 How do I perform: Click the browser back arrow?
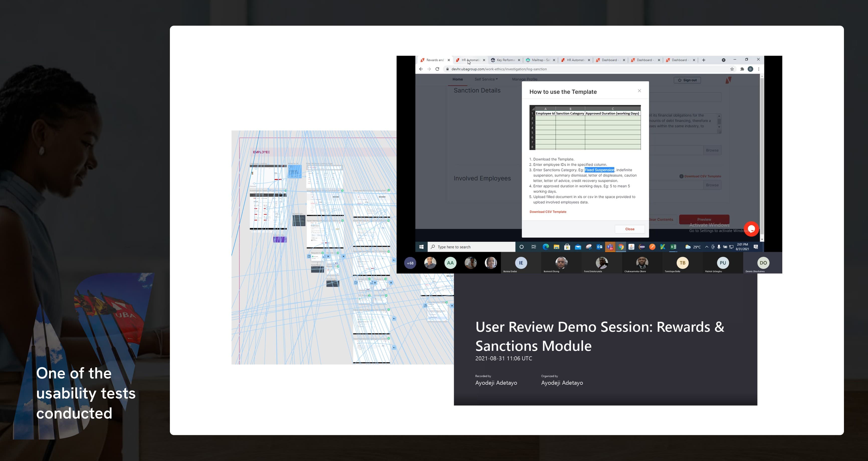click(x=421, y=69)
